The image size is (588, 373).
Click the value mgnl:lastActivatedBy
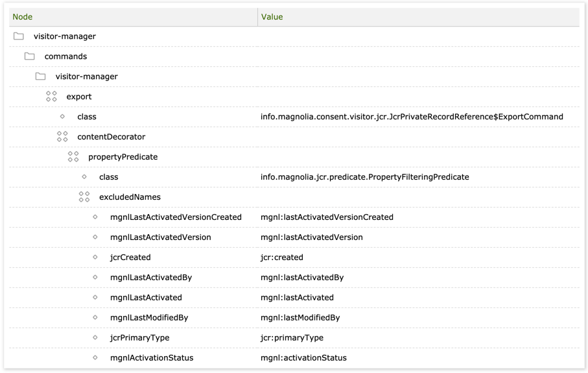302,278
